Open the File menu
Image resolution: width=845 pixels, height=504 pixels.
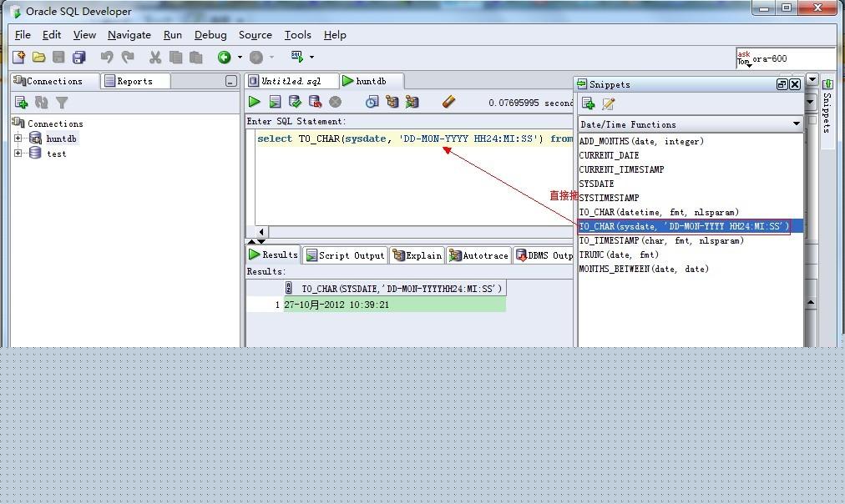pyautogui.click(x=23, y=35)
